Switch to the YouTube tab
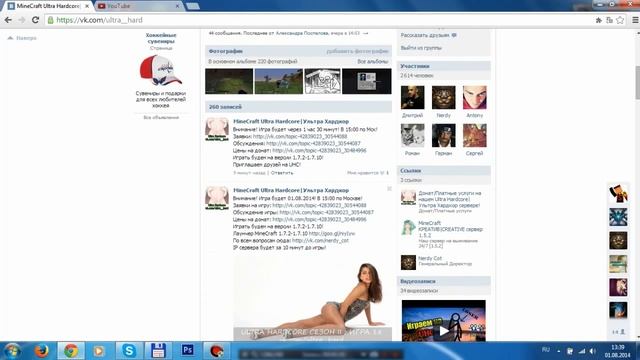This screenshot has width=640, height=360. coord(137,6)
